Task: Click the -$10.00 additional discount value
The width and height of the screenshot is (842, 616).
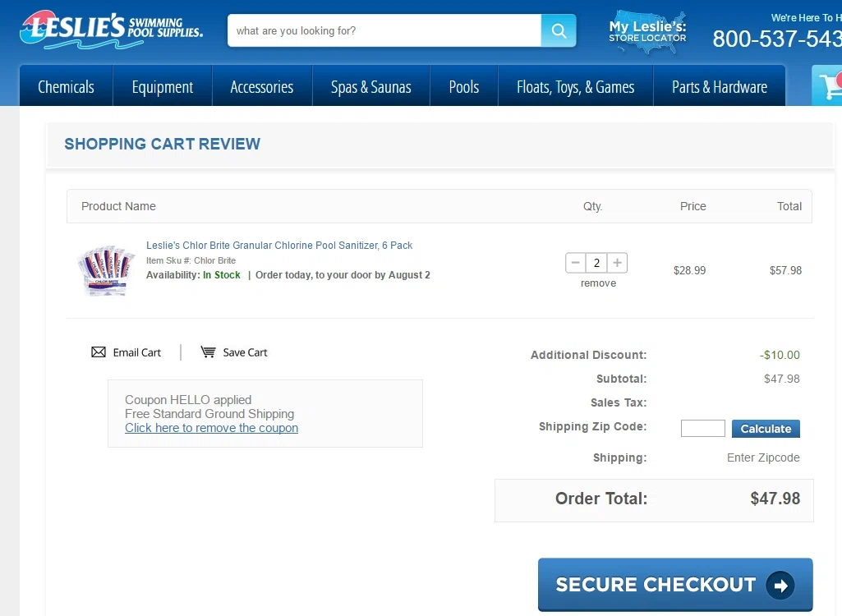Action: click(780, 355)
